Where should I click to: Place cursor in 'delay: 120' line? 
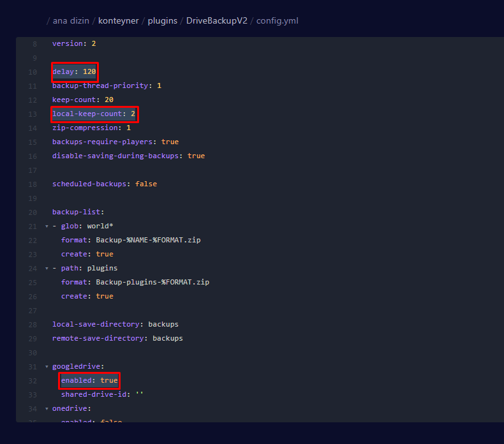[74, 71]
